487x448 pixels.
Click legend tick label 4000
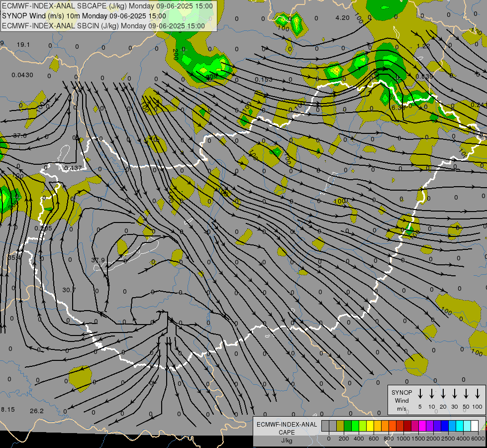coord(463,439)
